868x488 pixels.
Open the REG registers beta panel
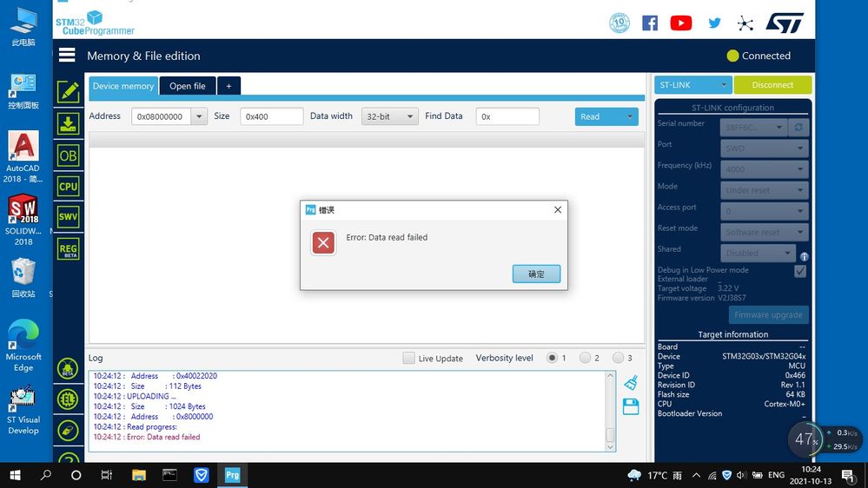[x=68, y=249]
